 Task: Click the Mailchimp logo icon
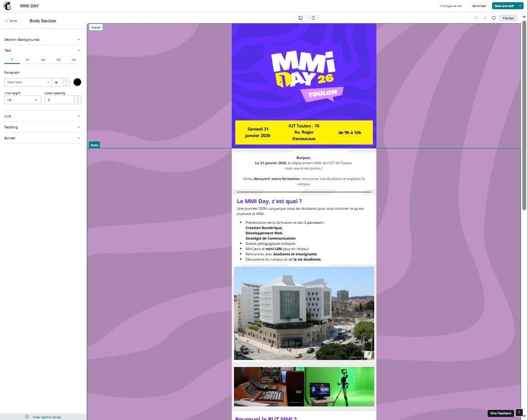(7, 6)
